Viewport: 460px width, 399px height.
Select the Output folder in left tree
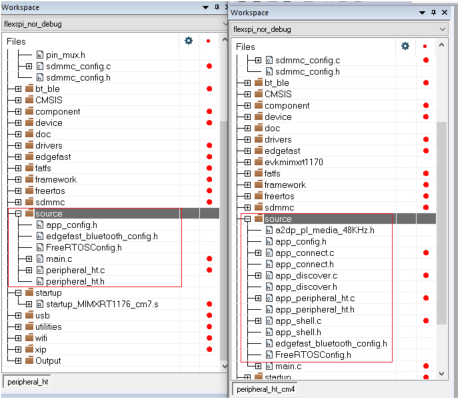click(48, 361)
